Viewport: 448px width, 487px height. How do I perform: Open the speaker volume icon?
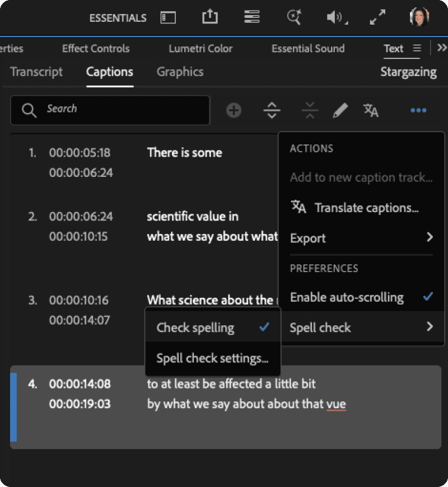[x=337, y=17]
